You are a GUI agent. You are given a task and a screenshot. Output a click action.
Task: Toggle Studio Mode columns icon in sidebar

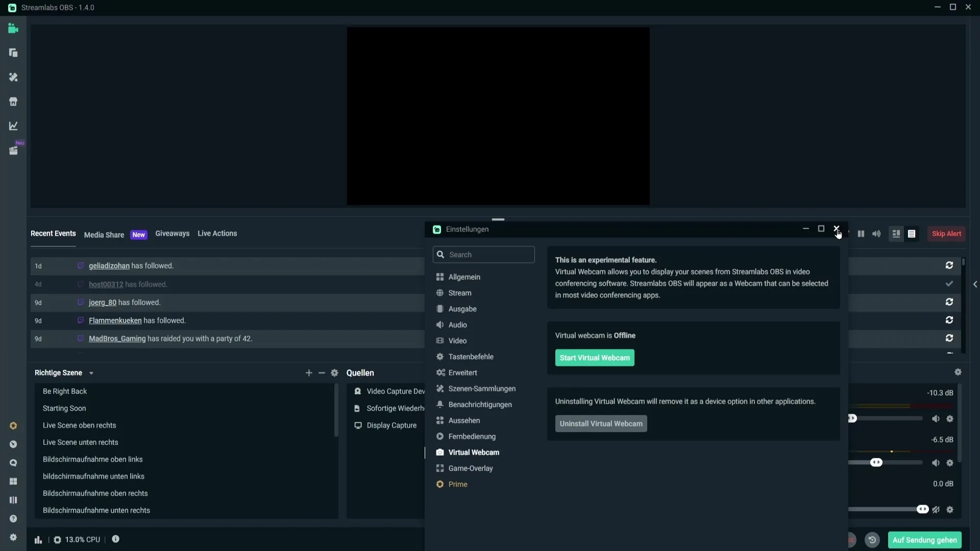click(13, 500)
